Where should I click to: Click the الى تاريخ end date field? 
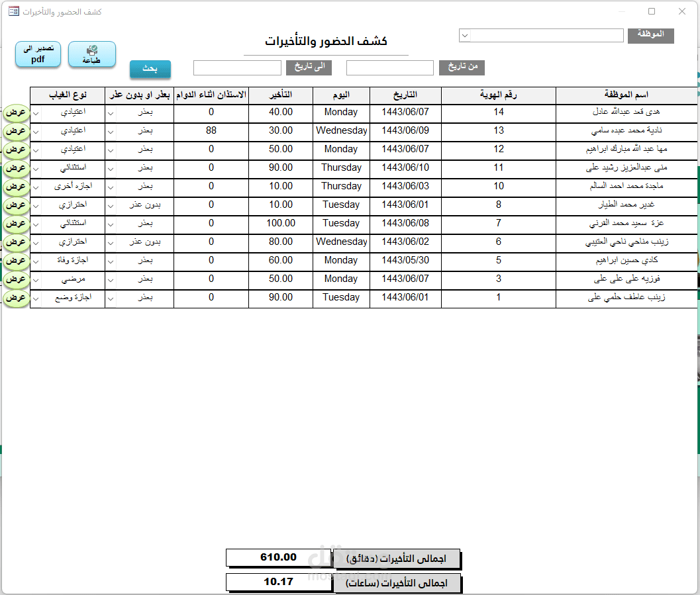coord(237,68)
